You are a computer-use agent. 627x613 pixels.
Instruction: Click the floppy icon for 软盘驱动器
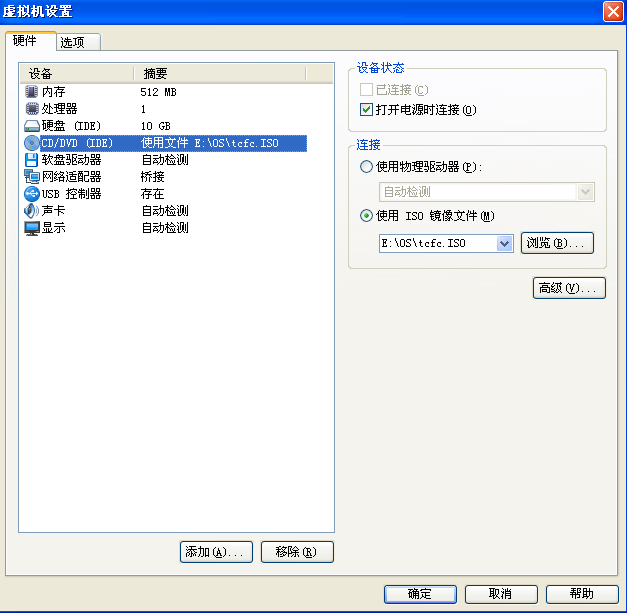coord(31,160)
